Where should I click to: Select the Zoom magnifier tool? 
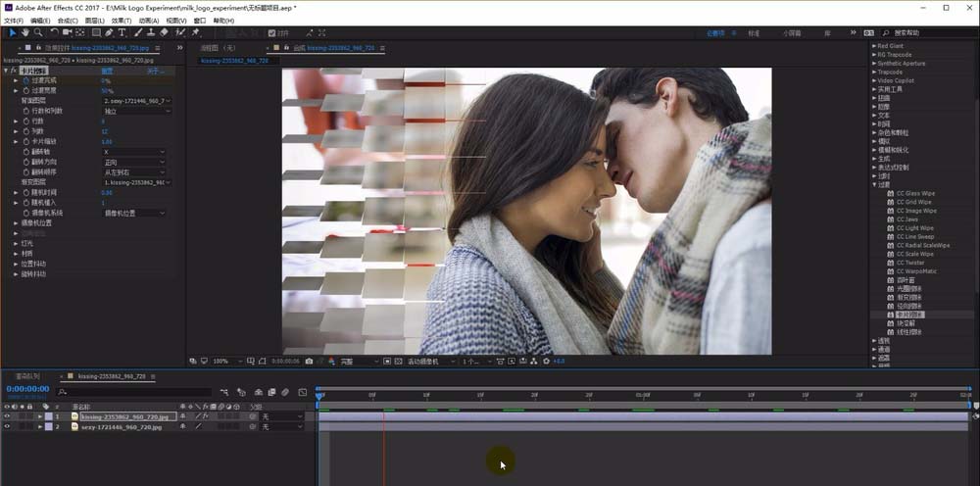pos(39,32)
